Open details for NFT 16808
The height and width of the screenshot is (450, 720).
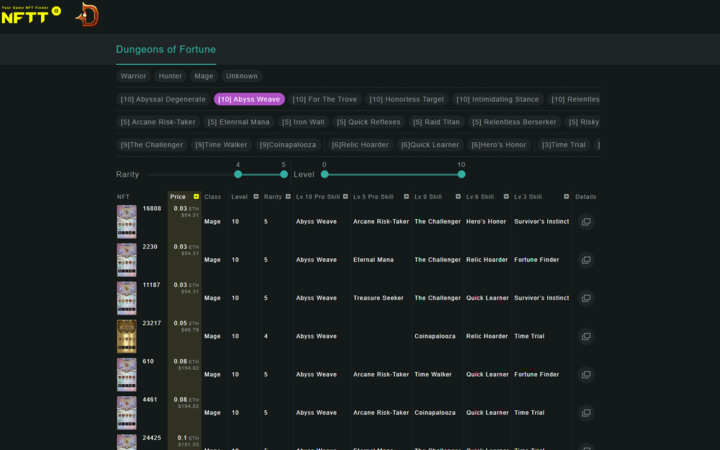tap(586, 222)
